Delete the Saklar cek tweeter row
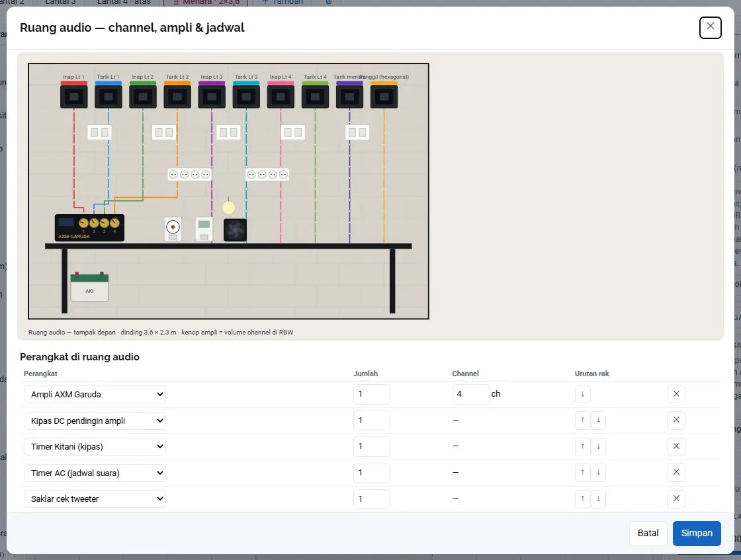This screenshot has width=741, height=560. pos(676,499)
